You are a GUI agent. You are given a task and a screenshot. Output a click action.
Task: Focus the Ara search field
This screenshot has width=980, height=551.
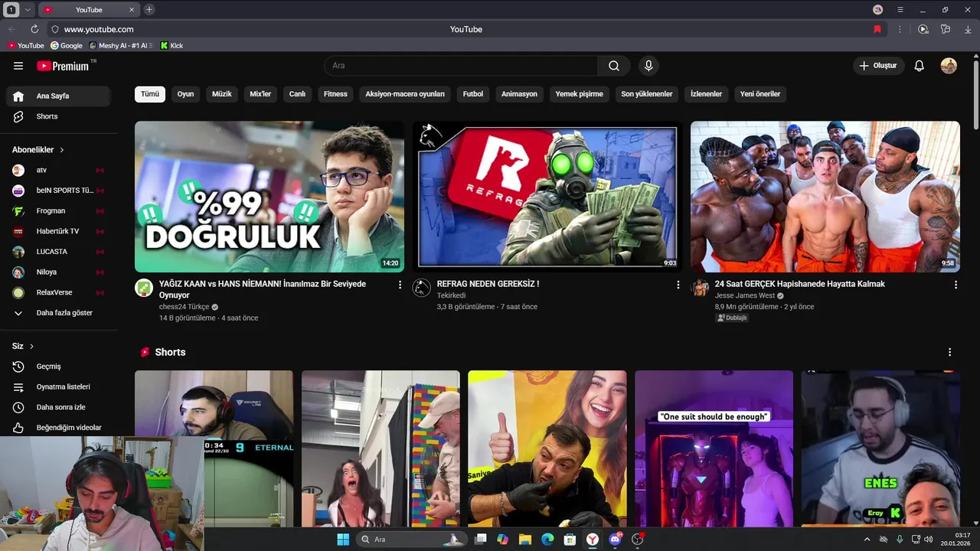(461, 66)
